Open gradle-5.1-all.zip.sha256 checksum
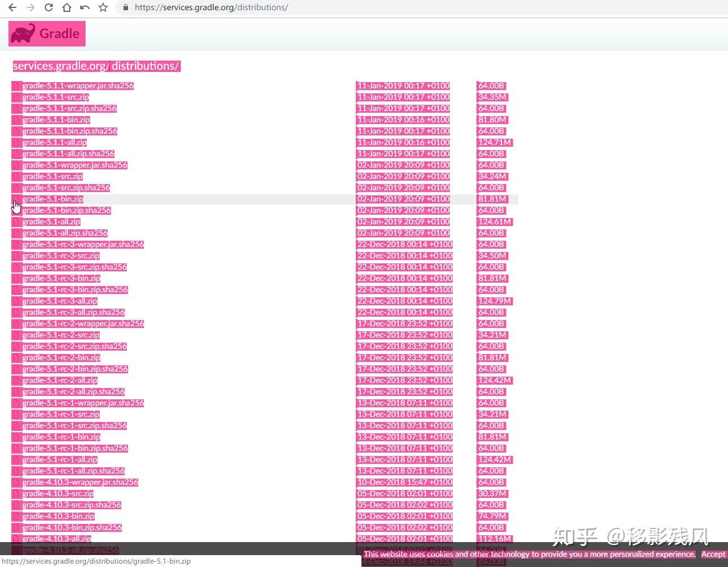This screenshot has height=567, width=728. pyautogui.click(x=65, y=233)
